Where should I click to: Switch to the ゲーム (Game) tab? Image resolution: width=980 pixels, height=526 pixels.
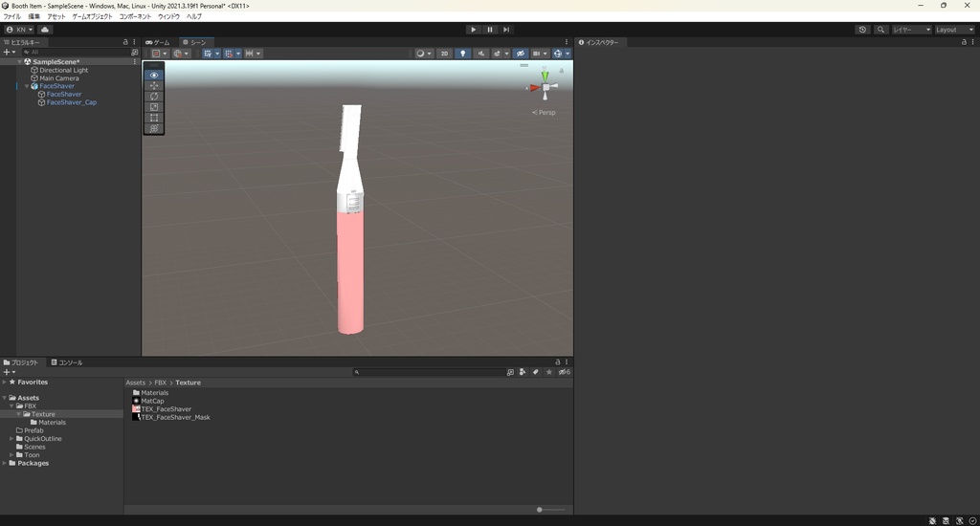158,42
